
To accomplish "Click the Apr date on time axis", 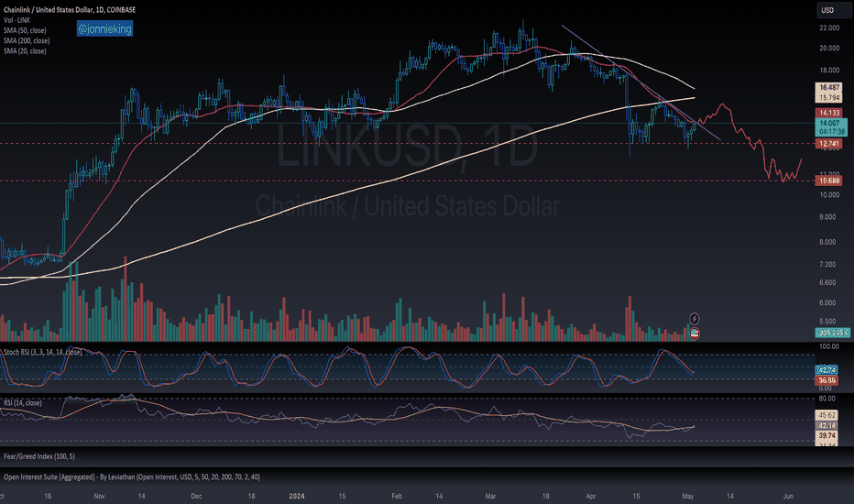I will point(591,496).
